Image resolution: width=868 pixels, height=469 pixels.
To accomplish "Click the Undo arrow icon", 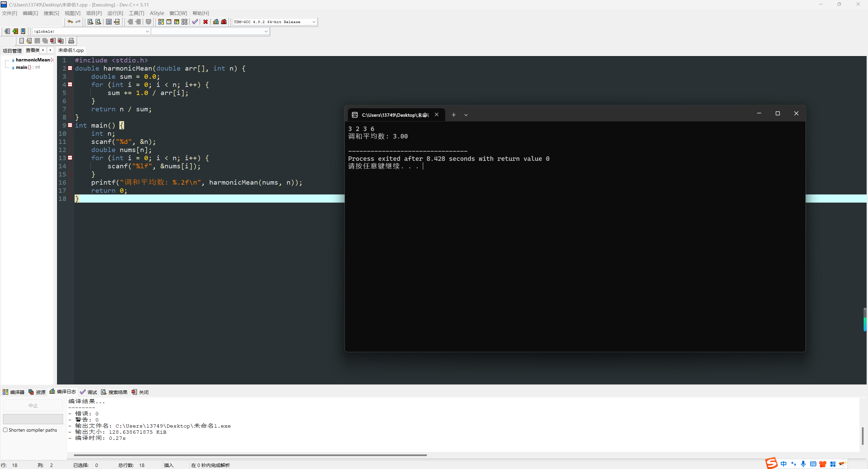I will (70, 22).
